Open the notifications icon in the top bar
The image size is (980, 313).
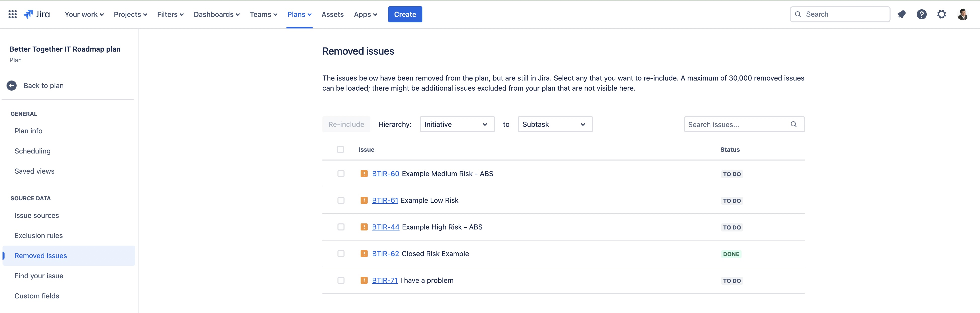coord(902,14)
